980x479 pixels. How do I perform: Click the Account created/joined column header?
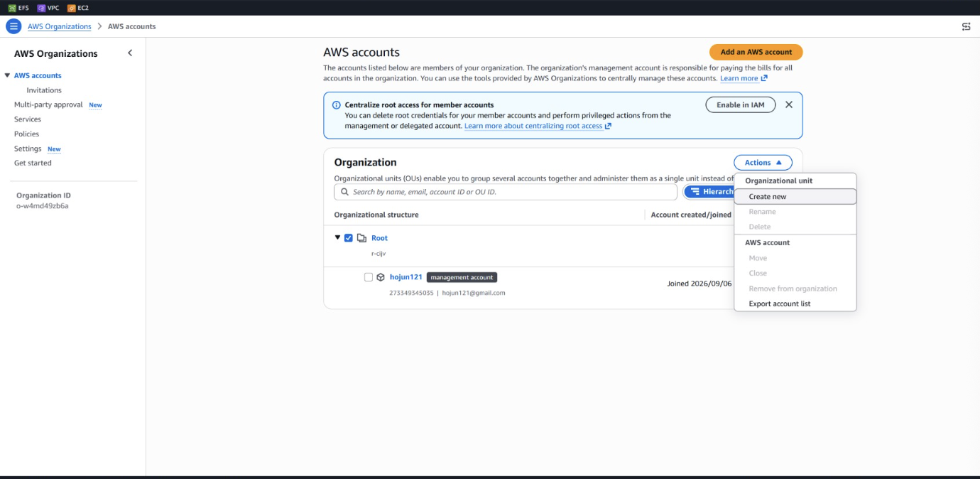tap(691, 215)
